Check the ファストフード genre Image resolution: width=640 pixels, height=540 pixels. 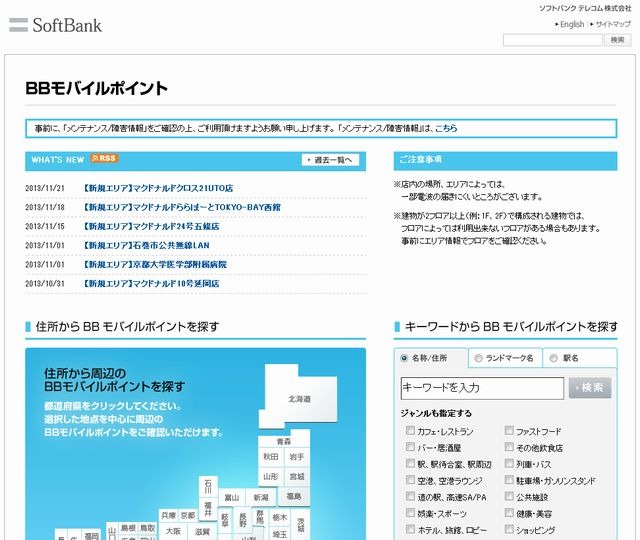(509, 431)
